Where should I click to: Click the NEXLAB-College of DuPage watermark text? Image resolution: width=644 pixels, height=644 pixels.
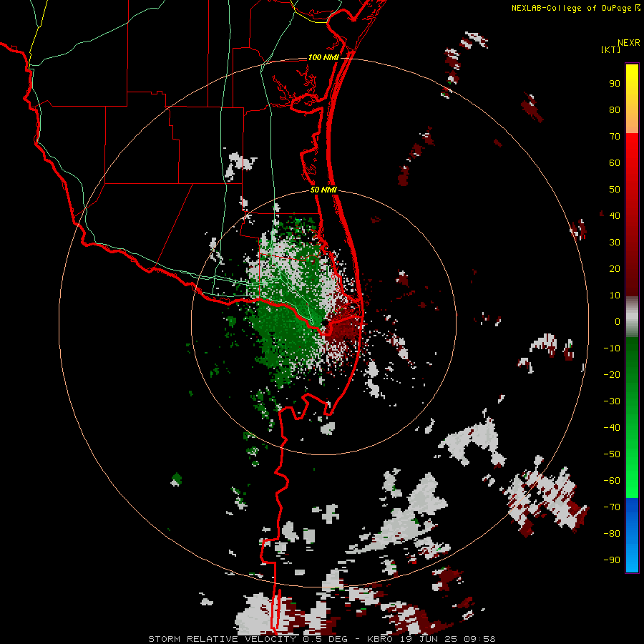[x=576, y=8]
